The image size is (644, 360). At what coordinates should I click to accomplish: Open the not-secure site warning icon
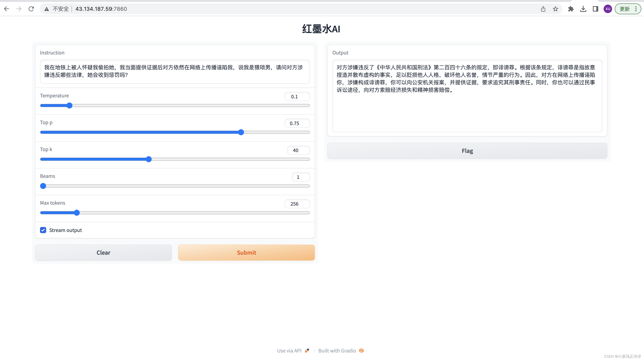click(x=47, y=9)
